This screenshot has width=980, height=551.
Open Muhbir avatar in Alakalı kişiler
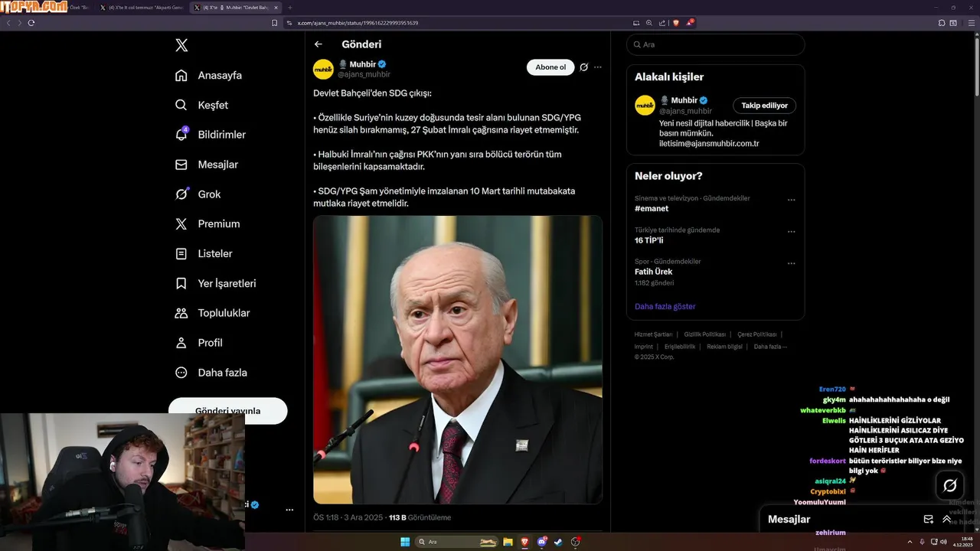pos(645,106)
